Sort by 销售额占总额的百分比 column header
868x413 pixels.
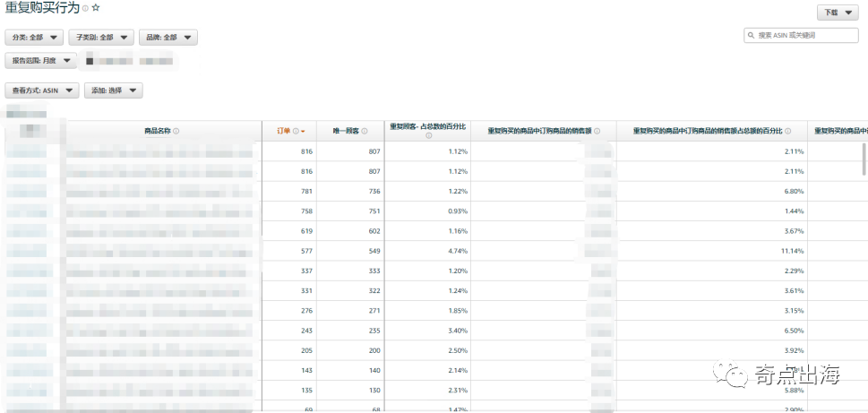pos(708,131)
